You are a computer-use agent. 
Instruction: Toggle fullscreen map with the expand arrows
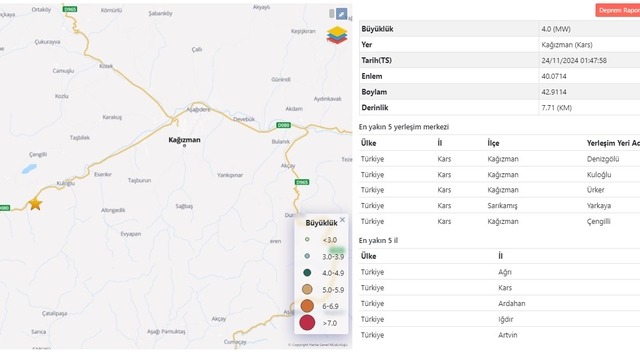point(342,14)
